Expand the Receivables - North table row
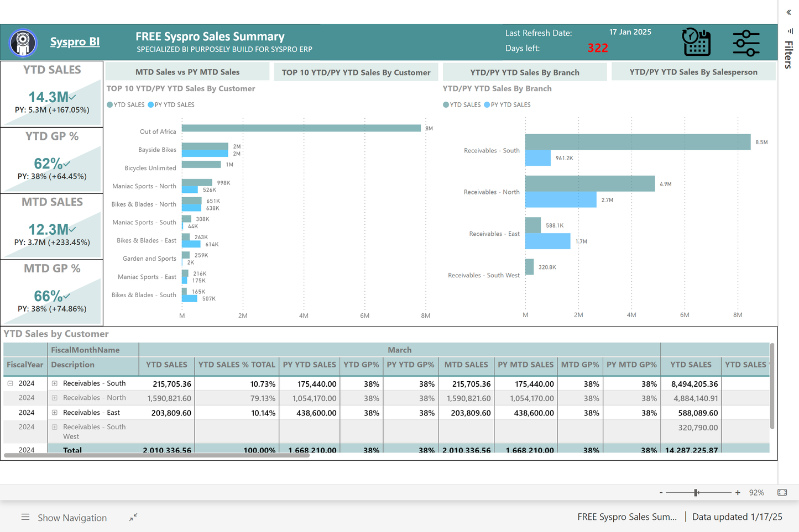 (54, 397)
